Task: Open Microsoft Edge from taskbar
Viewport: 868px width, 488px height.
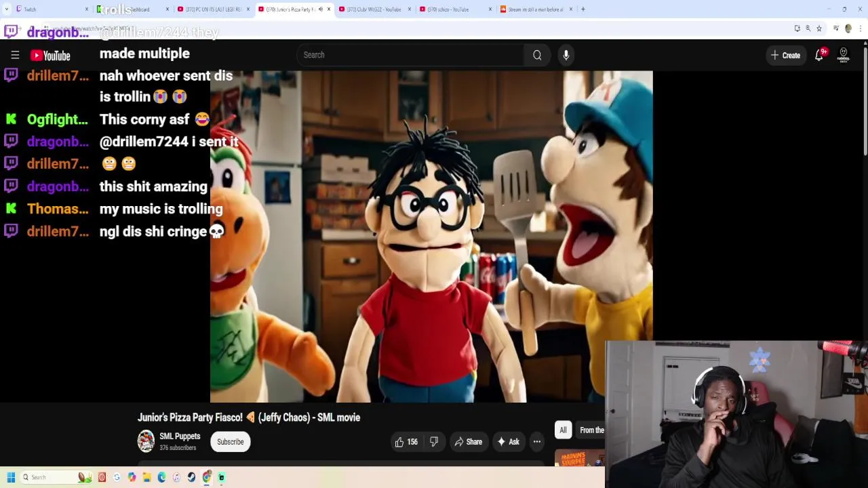Action: click(161, 477)
